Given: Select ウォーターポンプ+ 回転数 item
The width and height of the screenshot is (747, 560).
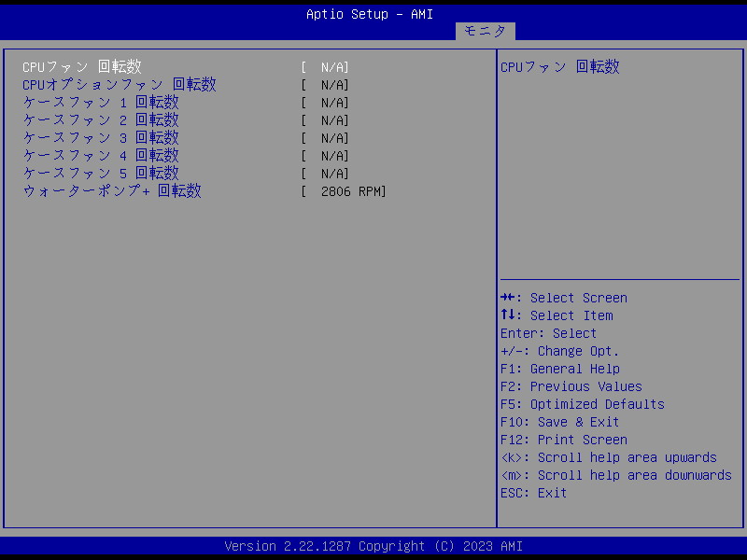Looking at the screenshot, I should (112, 191).
